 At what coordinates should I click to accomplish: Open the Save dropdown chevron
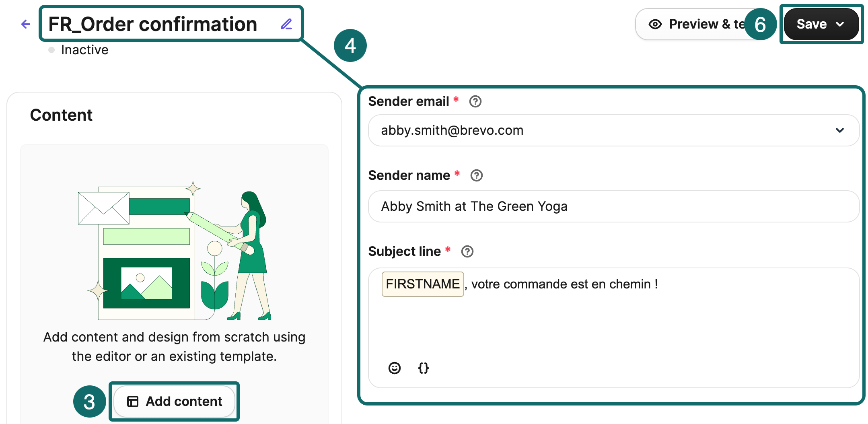coord(840,24)
